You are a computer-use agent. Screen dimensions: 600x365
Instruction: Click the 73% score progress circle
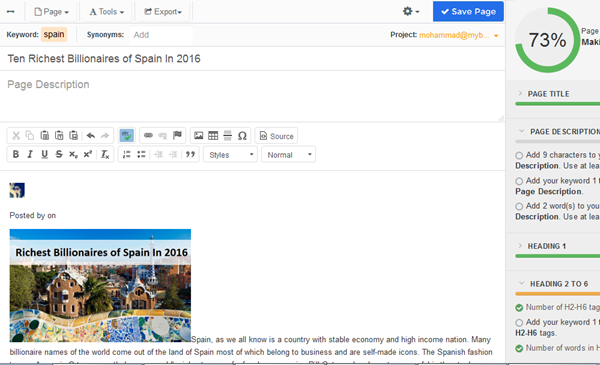click(548, 40)
